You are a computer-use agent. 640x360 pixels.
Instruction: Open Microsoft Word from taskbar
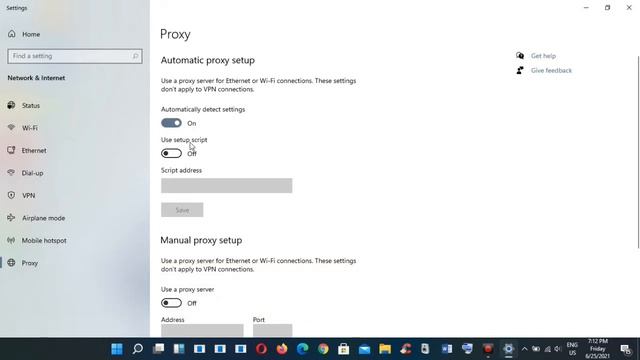coord(447,349)
